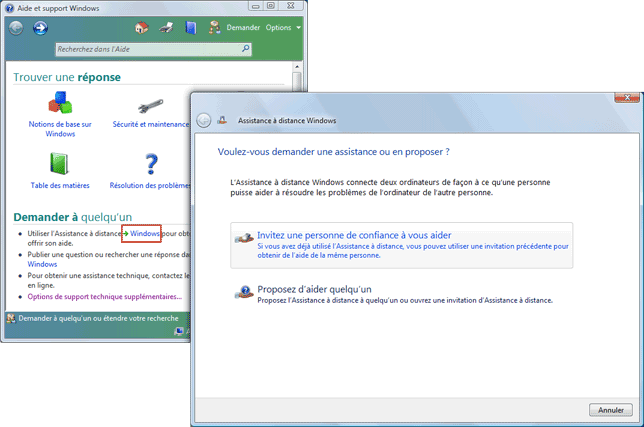Start search with magnifier icon
This screenshot has width=644, height=427.
(x=246, y=49)
